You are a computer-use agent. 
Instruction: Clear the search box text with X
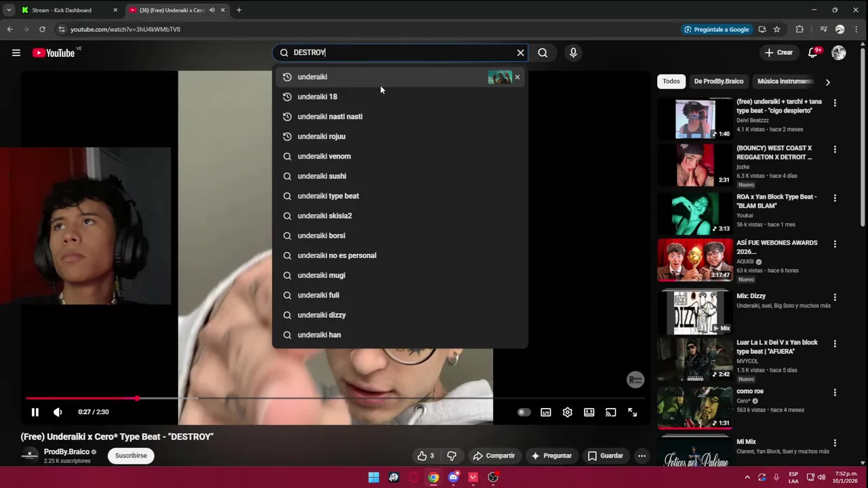tap(520, 53)
